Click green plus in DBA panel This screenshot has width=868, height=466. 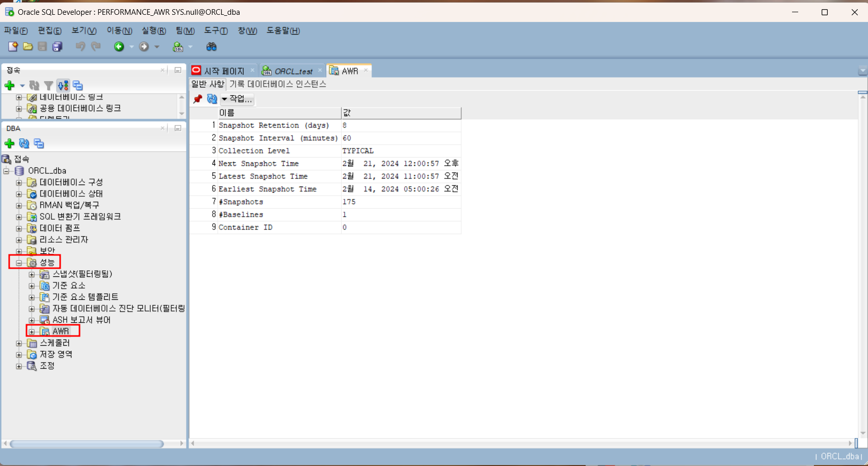pos(9,143)
